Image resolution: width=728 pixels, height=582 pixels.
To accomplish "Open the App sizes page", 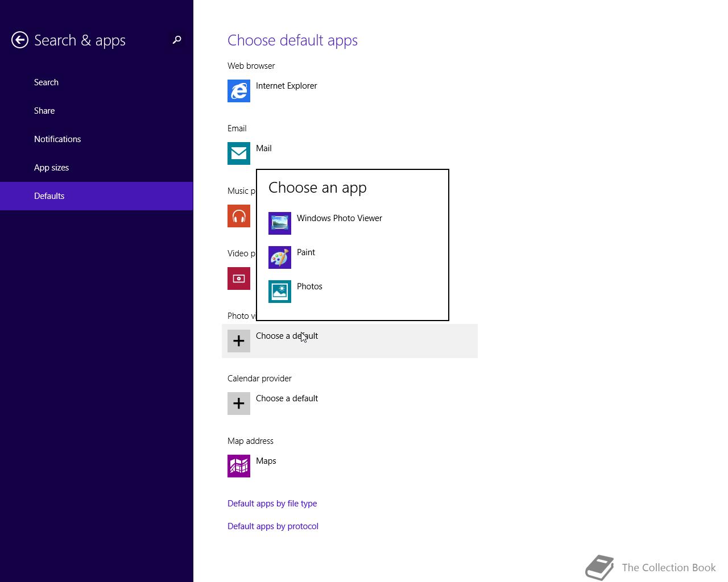I will click(97, 168).
